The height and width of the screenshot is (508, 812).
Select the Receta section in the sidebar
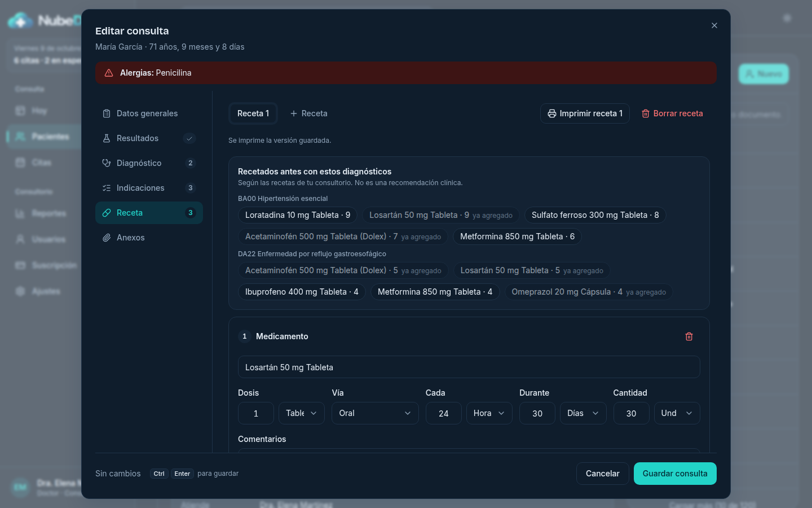coord(149,213)
